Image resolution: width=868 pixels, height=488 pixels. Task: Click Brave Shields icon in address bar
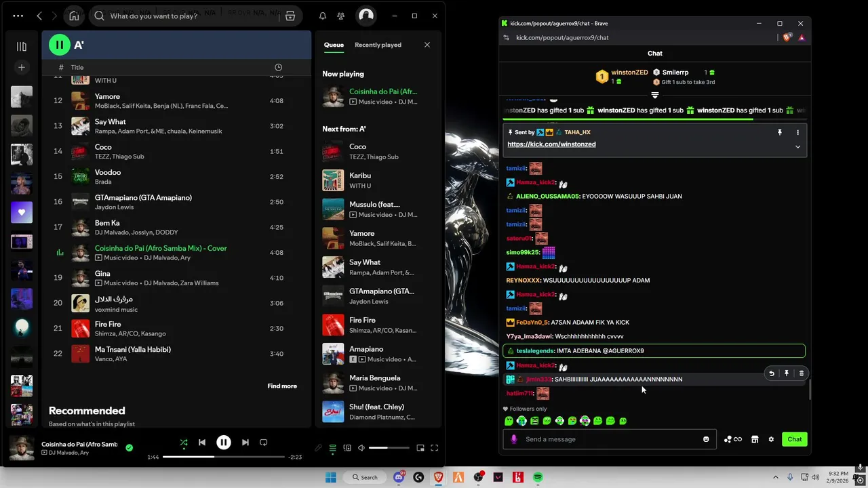coord(787,38)
